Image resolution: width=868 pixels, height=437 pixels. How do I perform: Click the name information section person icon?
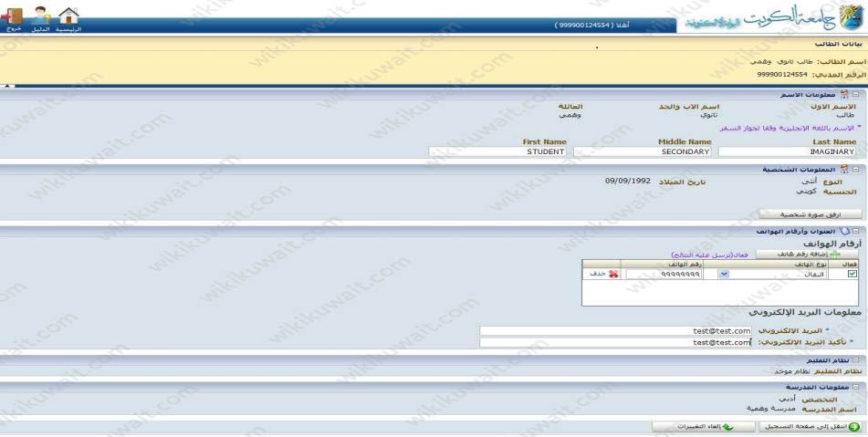point(844,94)
